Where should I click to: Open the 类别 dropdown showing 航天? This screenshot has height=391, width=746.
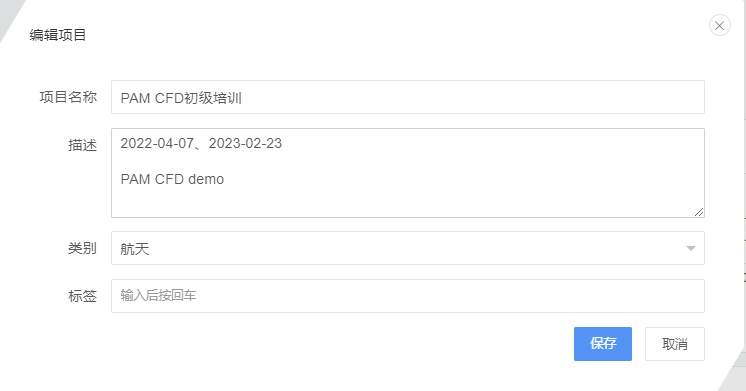(408, 248)
